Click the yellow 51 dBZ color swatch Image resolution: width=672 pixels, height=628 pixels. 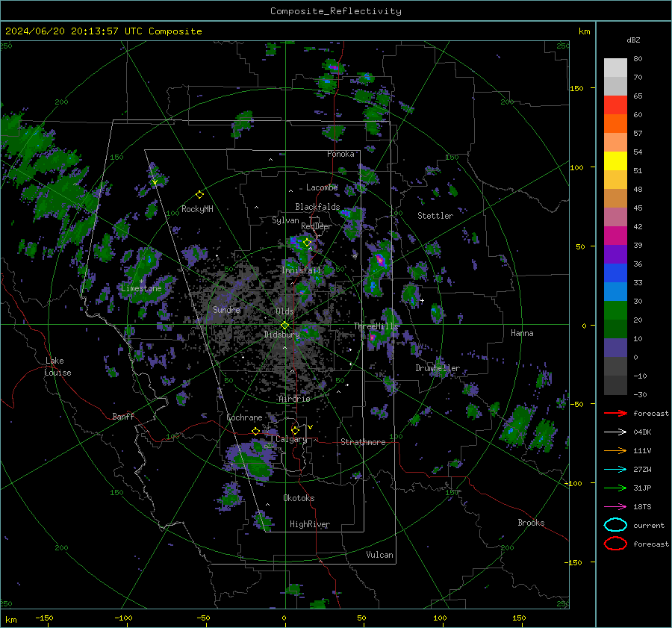[615, 161]
